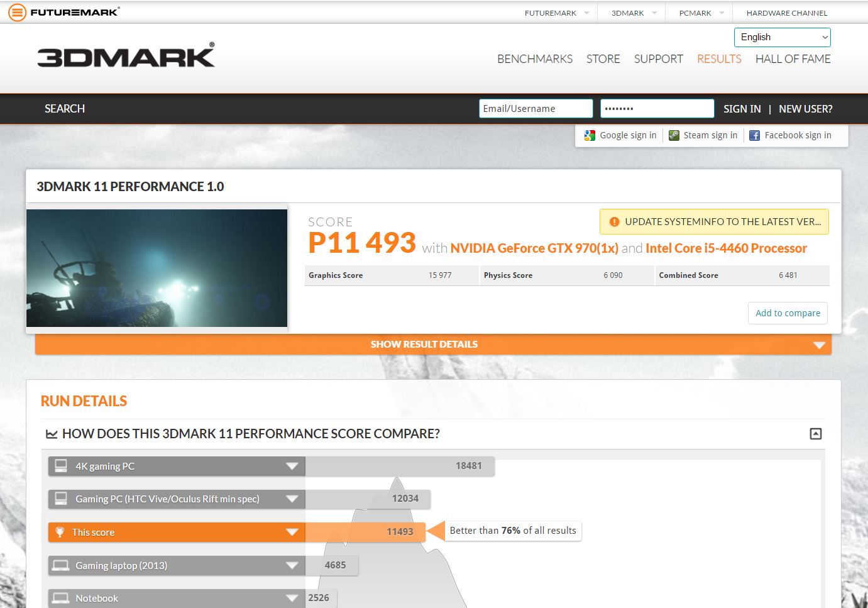Open the Intel Core i5-4460 Processor link

click(726, 248)
